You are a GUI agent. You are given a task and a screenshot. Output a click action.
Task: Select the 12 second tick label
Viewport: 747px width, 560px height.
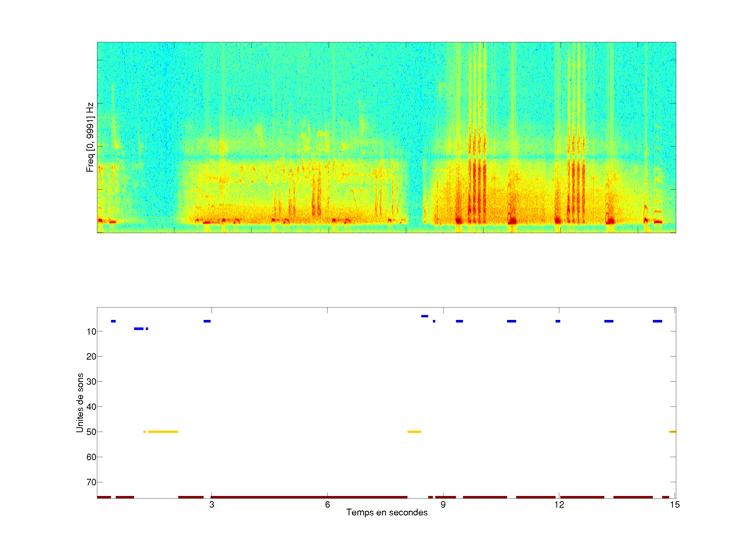(x=559, y=505)
